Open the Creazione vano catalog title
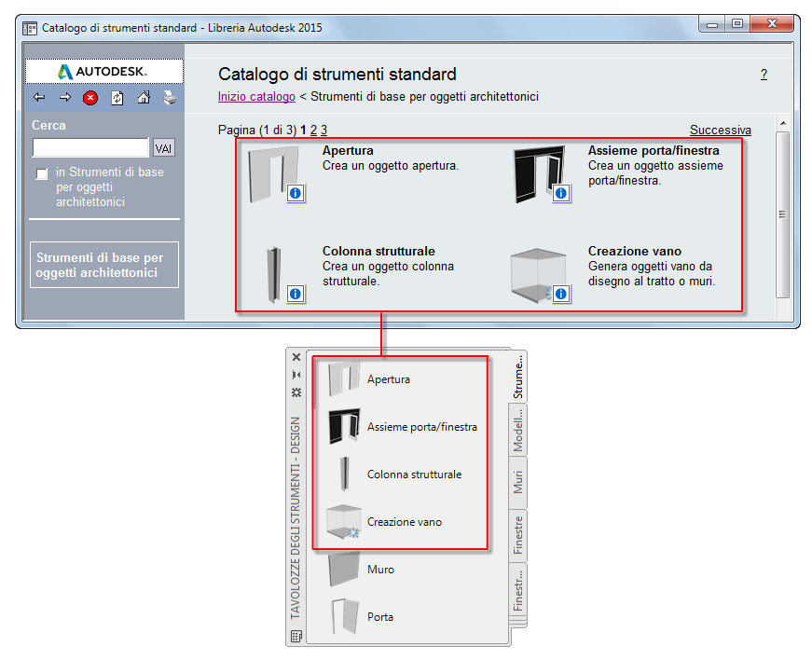This screenshot has width=812, height=660. coord(635,251)
